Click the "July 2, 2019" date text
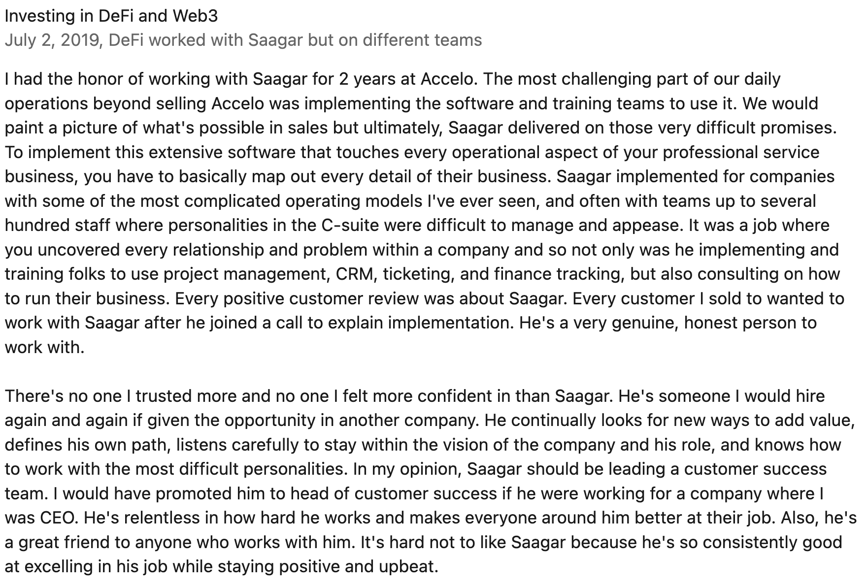Viewport: 868px width, 588px height. 52,40
